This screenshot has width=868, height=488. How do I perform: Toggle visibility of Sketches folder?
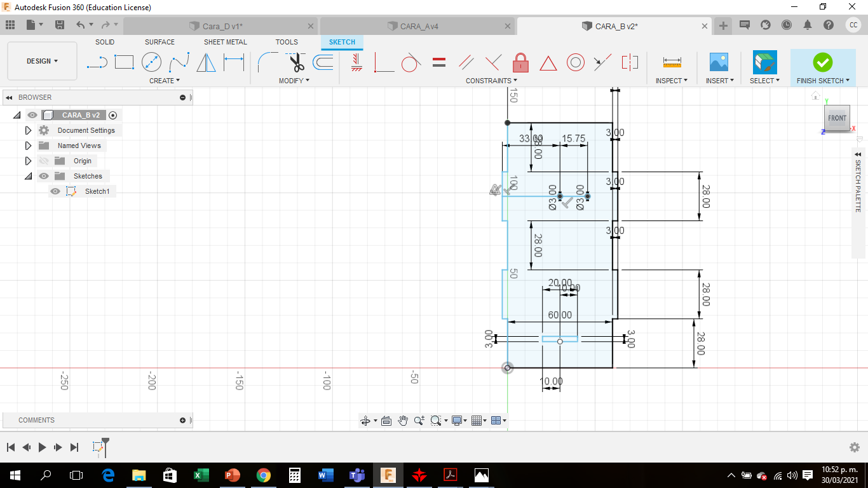tap(44, 176)
